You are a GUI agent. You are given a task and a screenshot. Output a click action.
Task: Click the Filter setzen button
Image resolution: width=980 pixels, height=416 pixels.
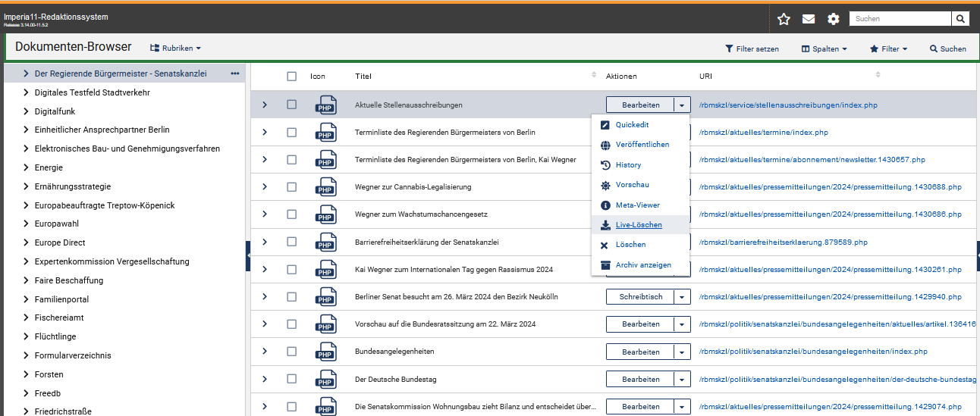[x=752, y=48]
